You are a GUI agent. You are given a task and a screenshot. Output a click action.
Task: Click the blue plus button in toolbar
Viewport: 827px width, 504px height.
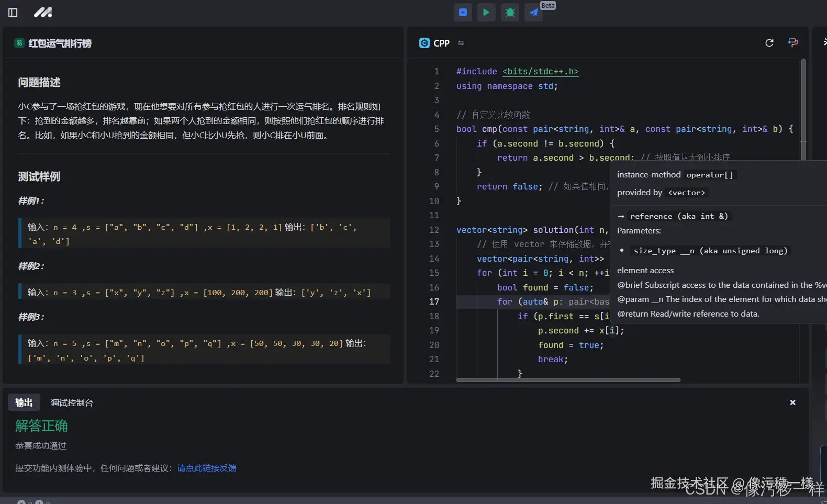[x=463, y=13]
